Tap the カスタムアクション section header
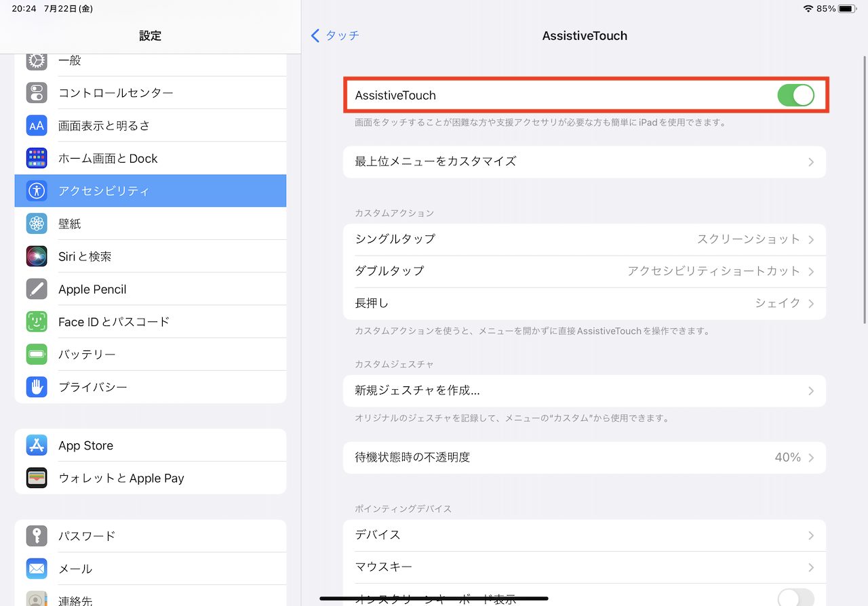This screenshot has height=606, width=868. pyautogui.click(x=395, y=213)
